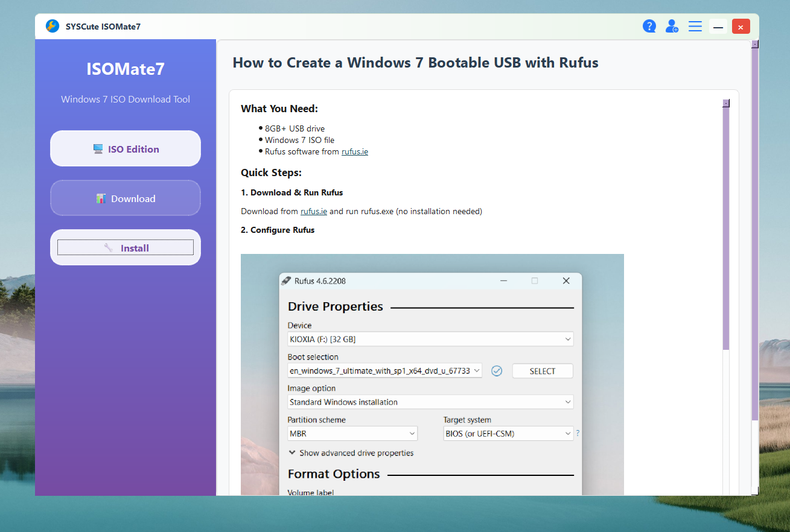790x532 pixels.
Task: Open the Partition scheme MBR dropdown
Action: pos(352,433)
